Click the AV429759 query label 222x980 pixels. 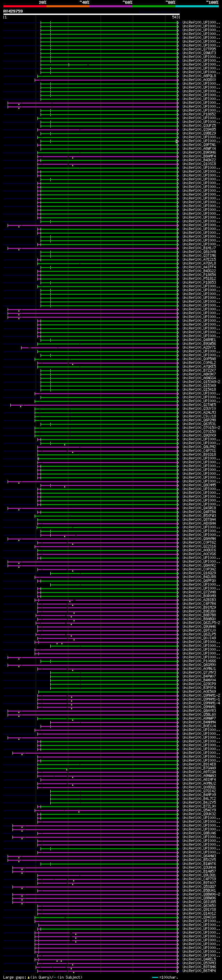[13, 11]
